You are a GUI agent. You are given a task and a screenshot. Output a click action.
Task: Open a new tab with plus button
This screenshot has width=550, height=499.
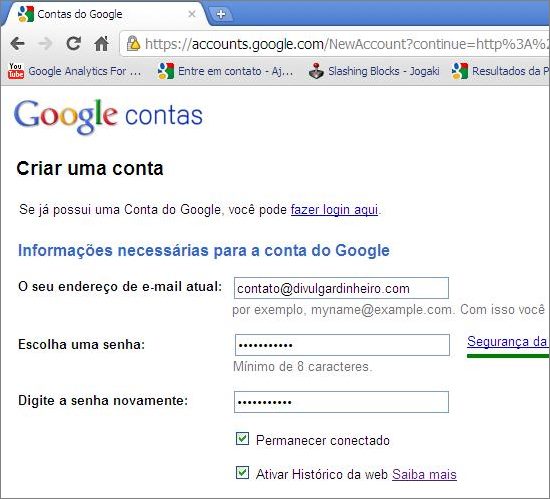221,14
